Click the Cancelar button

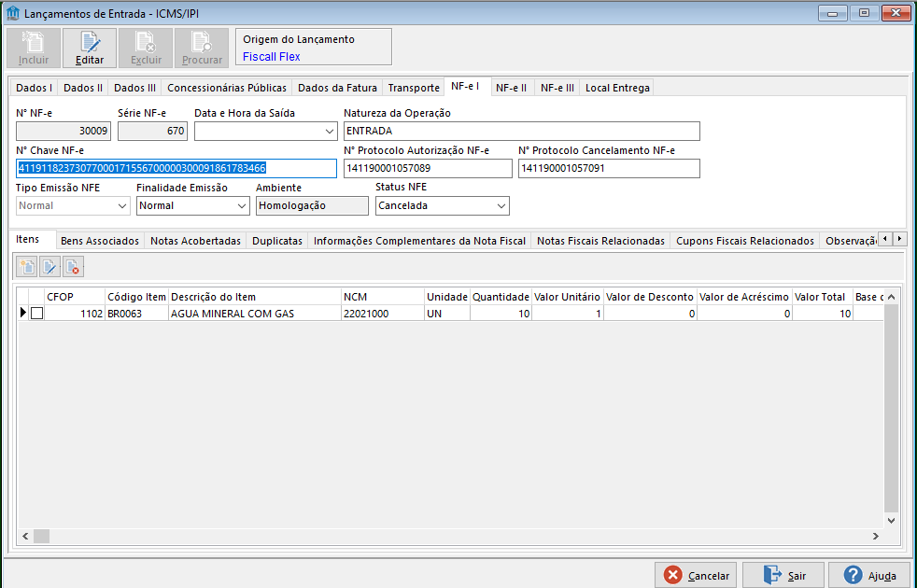696,576
